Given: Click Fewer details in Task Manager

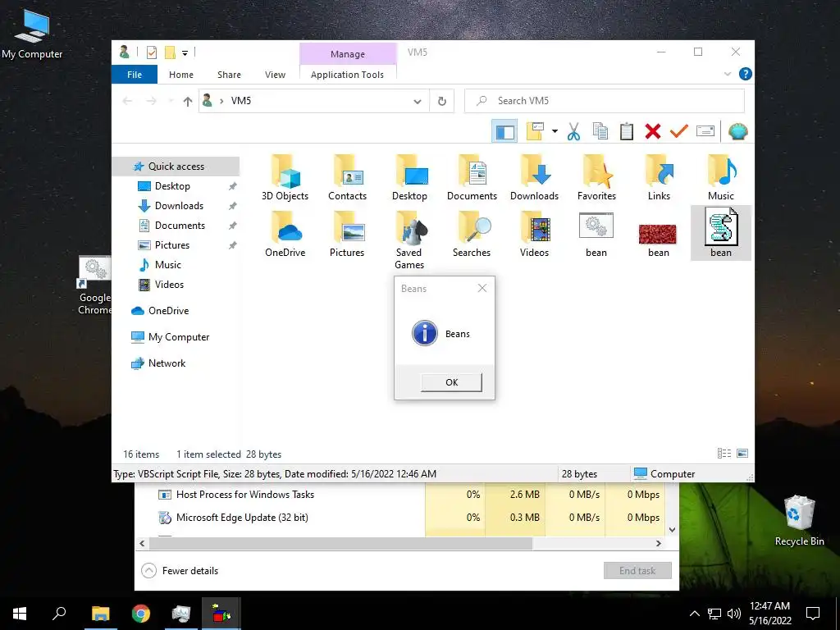Looking at the screenshot, I should pos(180,571).
